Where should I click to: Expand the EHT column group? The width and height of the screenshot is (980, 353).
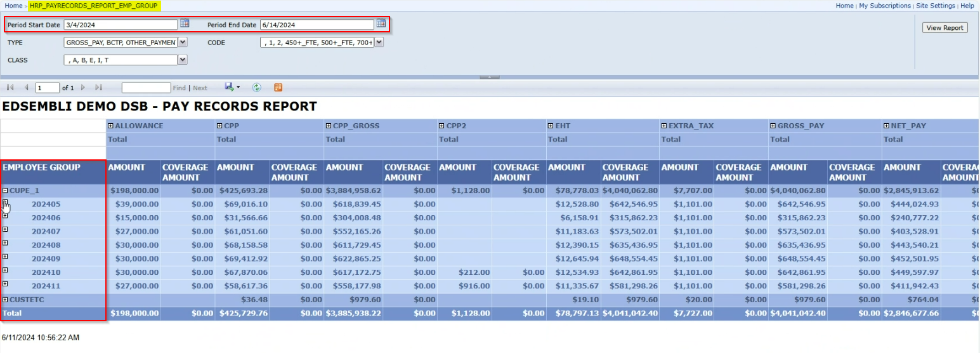click(x=551, y=126)
